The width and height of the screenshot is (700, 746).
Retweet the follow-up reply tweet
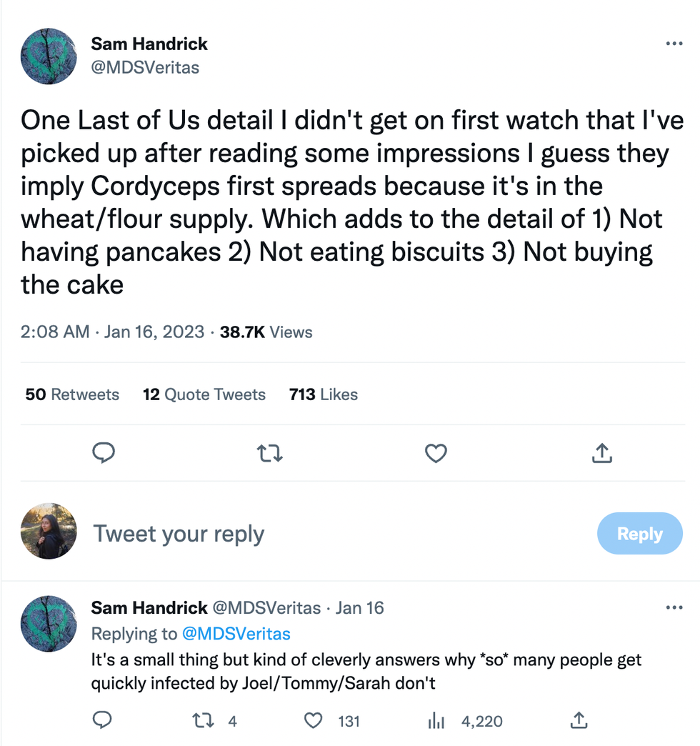point(203,721)
